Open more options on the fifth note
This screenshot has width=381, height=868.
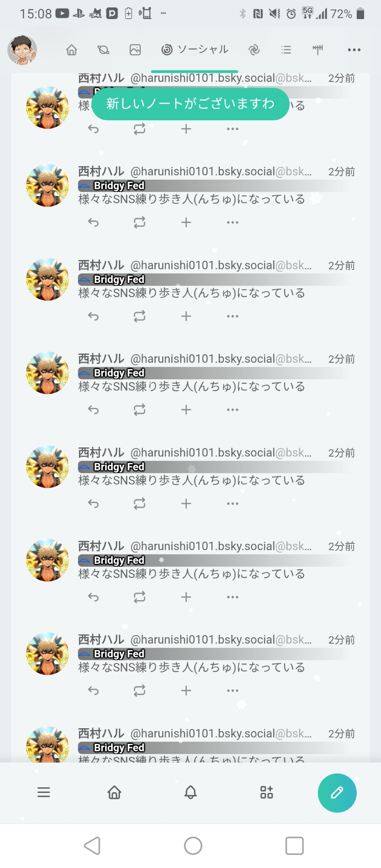(233, 503)
